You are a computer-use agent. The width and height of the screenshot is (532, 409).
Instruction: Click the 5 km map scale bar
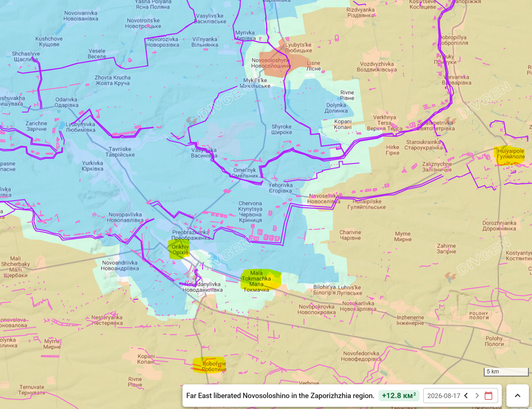pos(506,372)
